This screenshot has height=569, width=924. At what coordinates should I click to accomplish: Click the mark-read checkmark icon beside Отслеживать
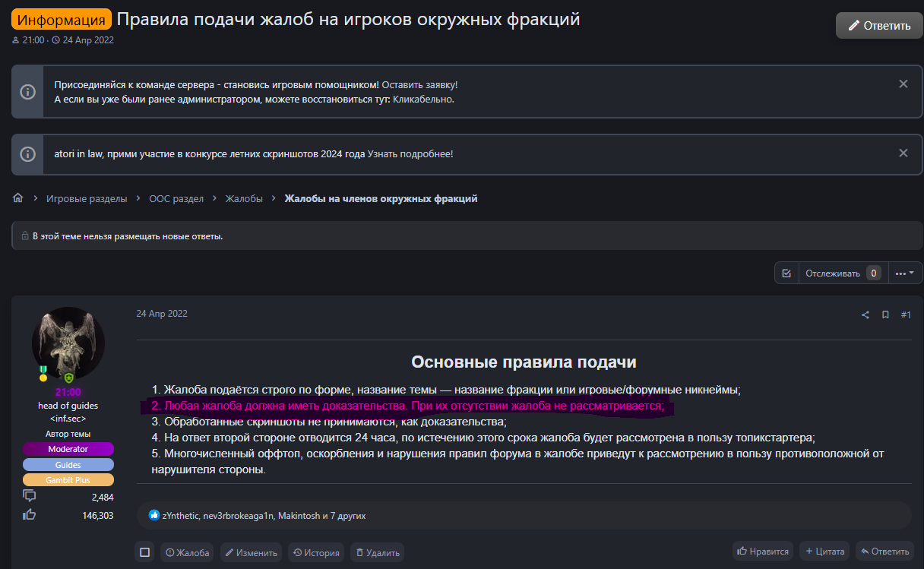tap(786, 273)
